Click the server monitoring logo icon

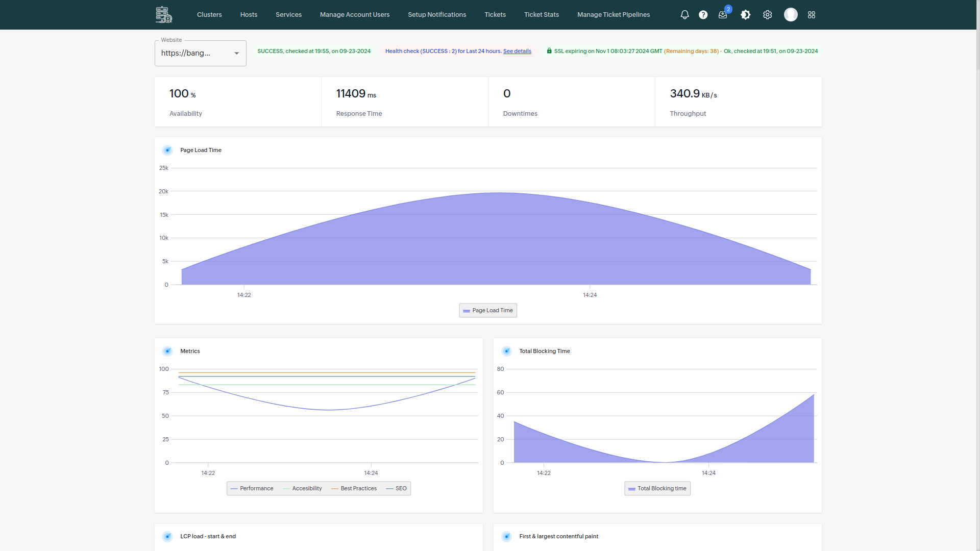[164, 15]
